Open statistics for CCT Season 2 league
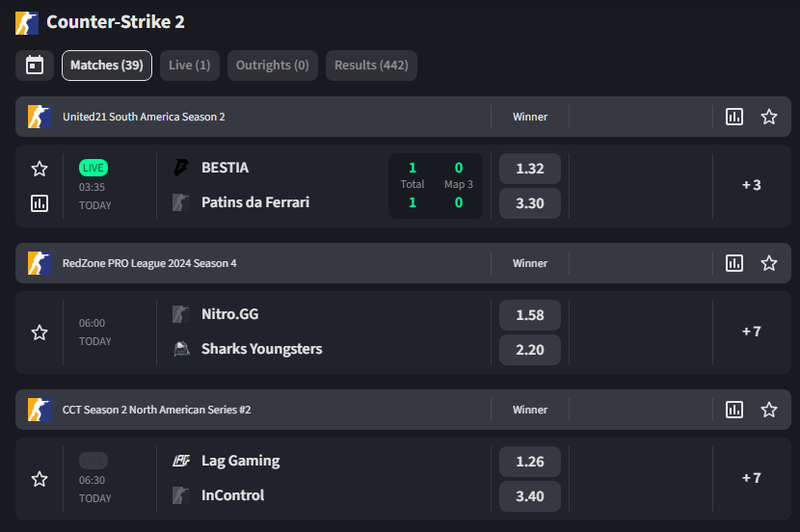This screenshot has width=800, height=532. coord(734,410)
